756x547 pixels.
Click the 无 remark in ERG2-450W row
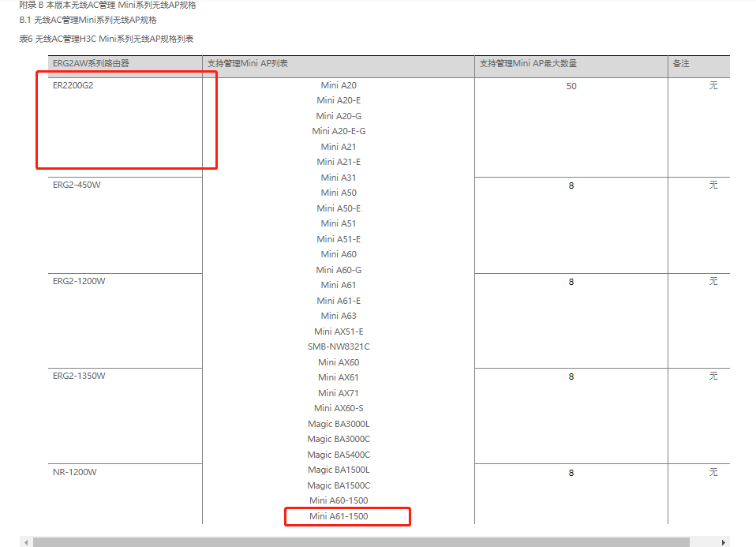click(x=713, y=185)
